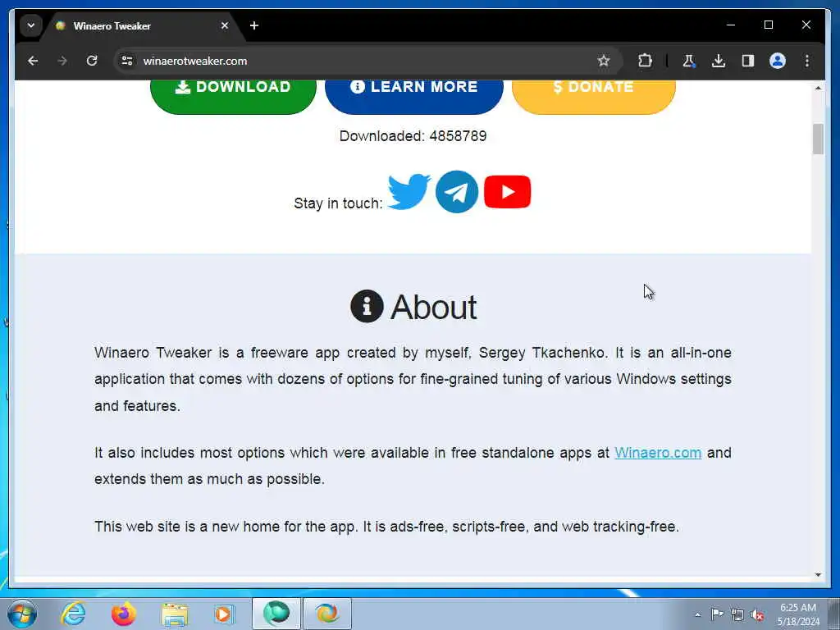
Task: Open the YouTube icon
Action: click(x=507, y=192)
